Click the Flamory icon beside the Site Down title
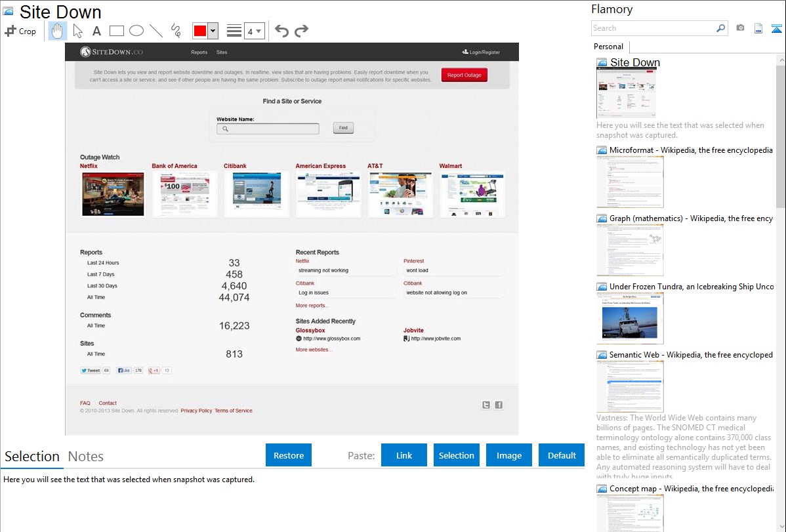This screenshot has width=786, height=532. 8,11
